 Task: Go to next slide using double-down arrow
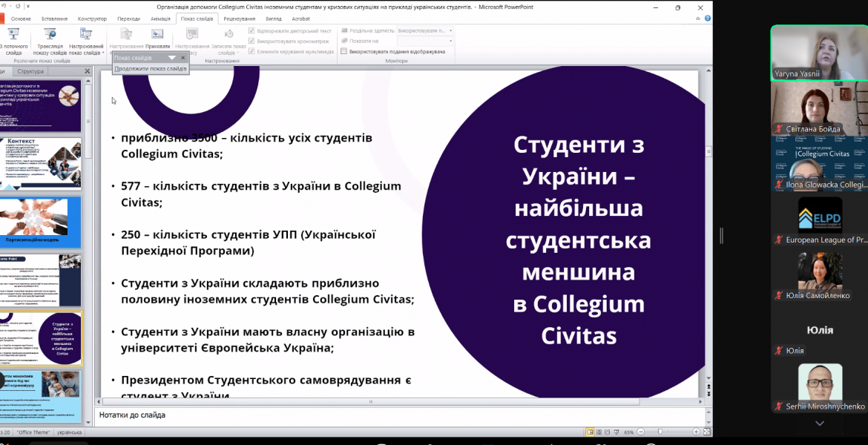708,394
